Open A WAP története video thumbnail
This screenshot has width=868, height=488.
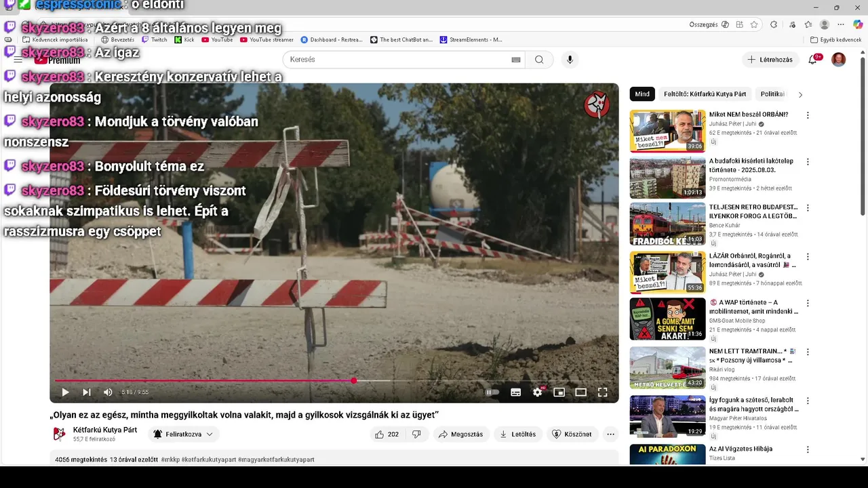667,319
